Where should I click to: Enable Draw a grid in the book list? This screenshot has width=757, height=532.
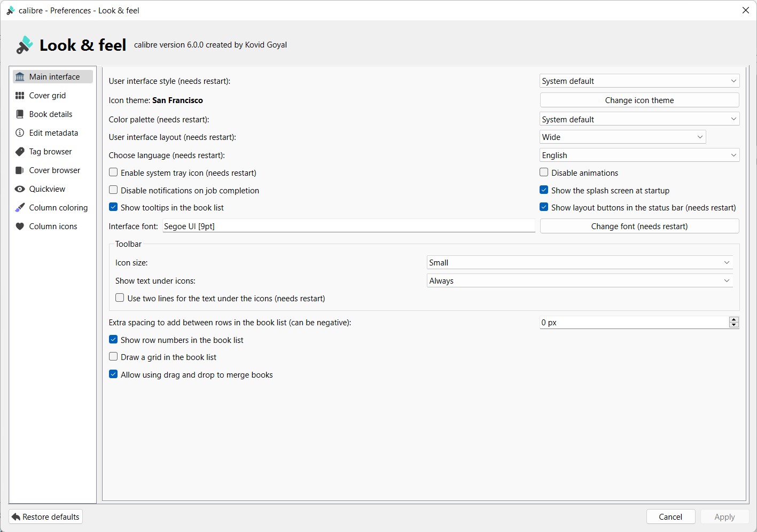(x=113, y=357)
